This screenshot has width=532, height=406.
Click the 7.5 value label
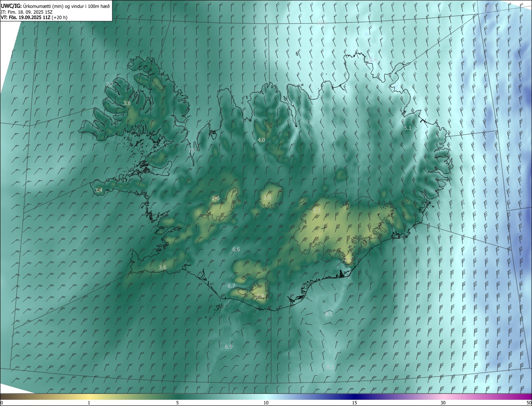[x=192, y=150]
